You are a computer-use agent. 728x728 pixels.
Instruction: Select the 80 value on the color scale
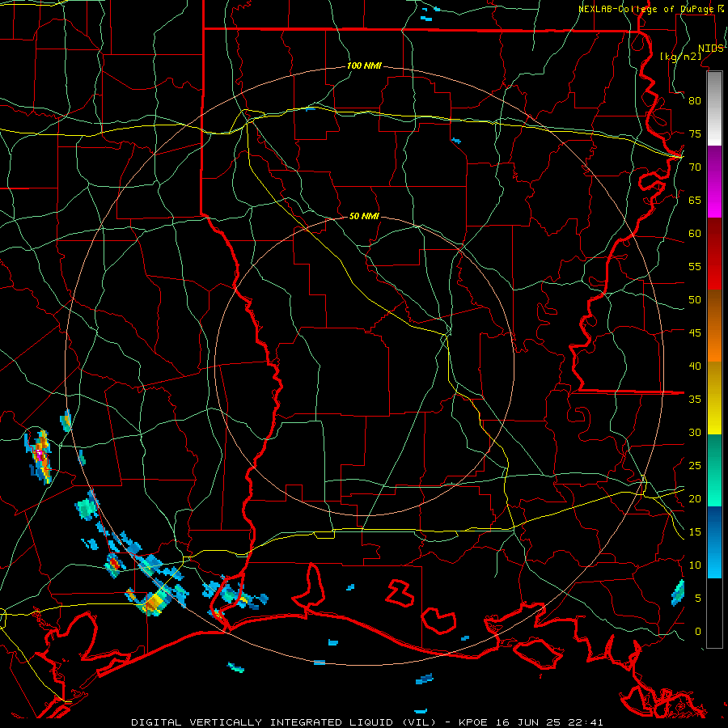tap(695, 101)
